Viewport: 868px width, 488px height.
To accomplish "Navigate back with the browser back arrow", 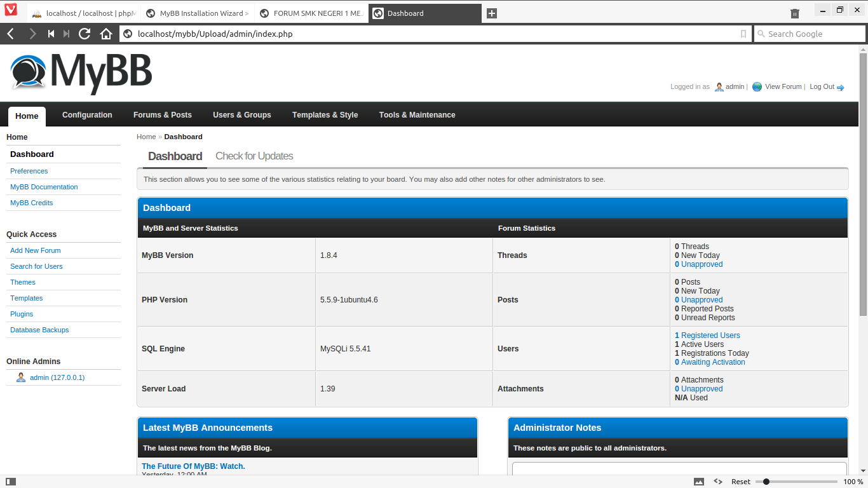I will click(10, 33).
